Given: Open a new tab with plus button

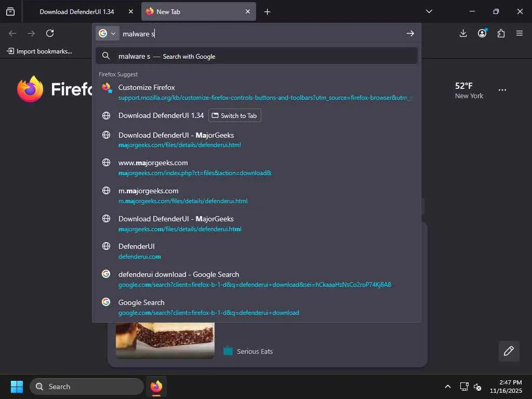Looking at the screenshot, I should (x=268, y=12).
